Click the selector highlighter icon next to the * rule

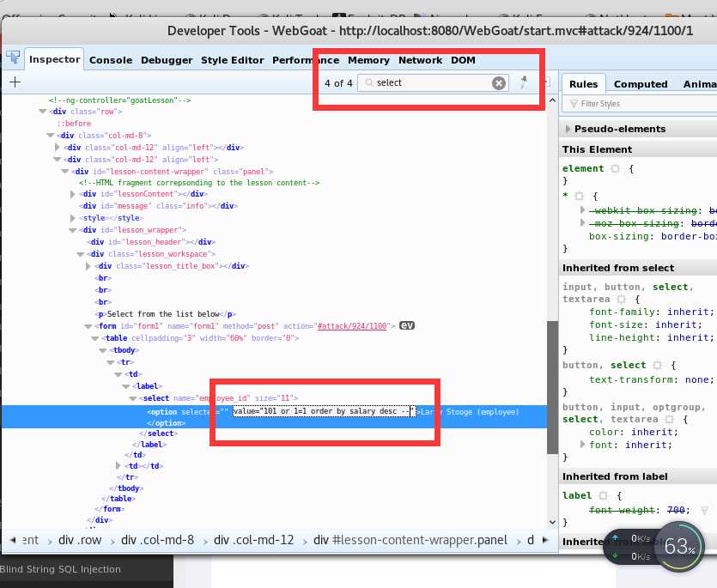tap(579, 197)
